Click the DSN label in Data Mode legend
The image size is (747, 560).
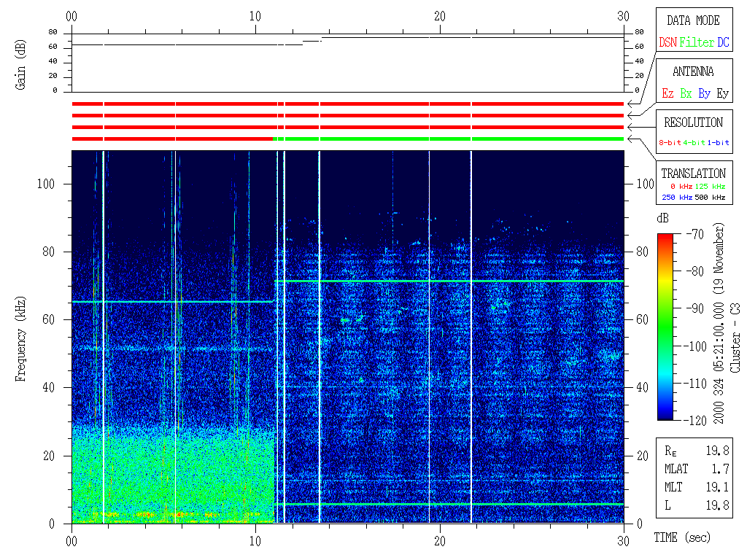click(667, 43)
